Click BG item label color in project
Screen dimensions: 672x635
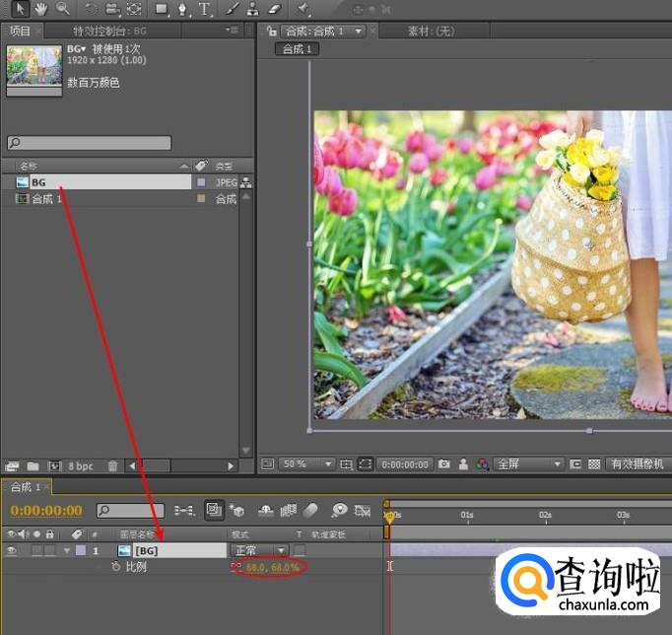click(201, 182)
